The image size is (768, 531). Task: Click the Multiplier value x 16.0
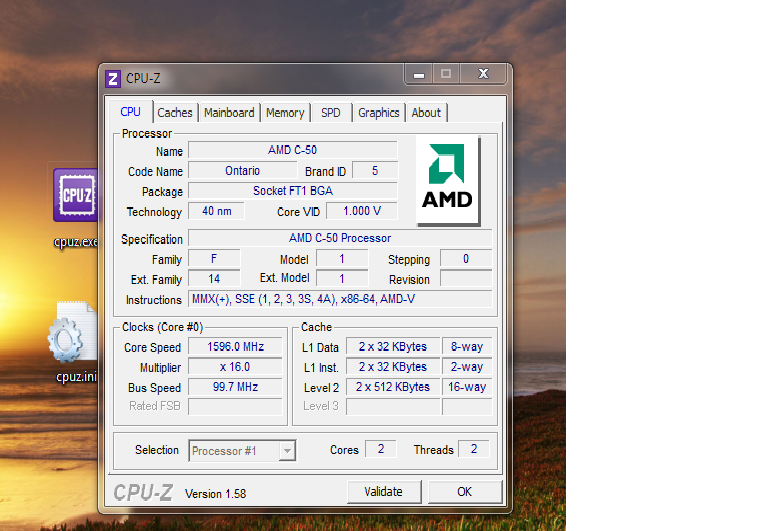pos(235,367)
